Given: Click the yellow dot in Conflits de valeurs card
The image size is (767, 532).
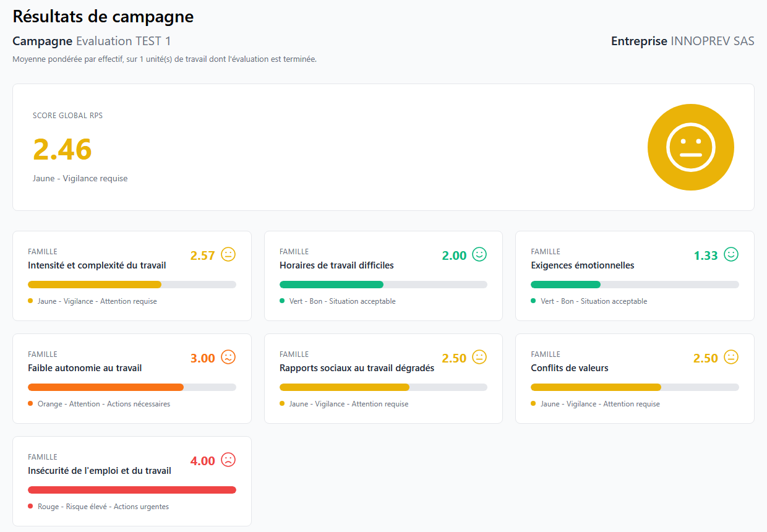Looking at the screenshot, I should tap(533, 404).
